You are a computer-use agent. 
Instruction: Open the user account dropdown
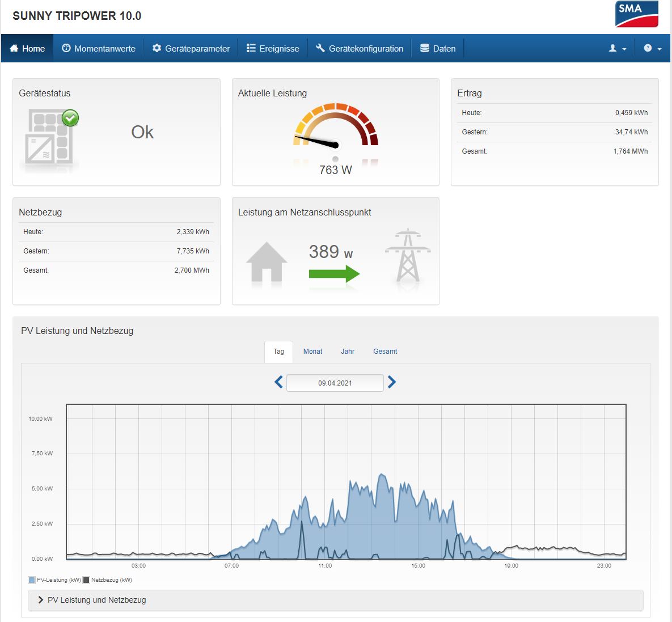coord(617,49)
